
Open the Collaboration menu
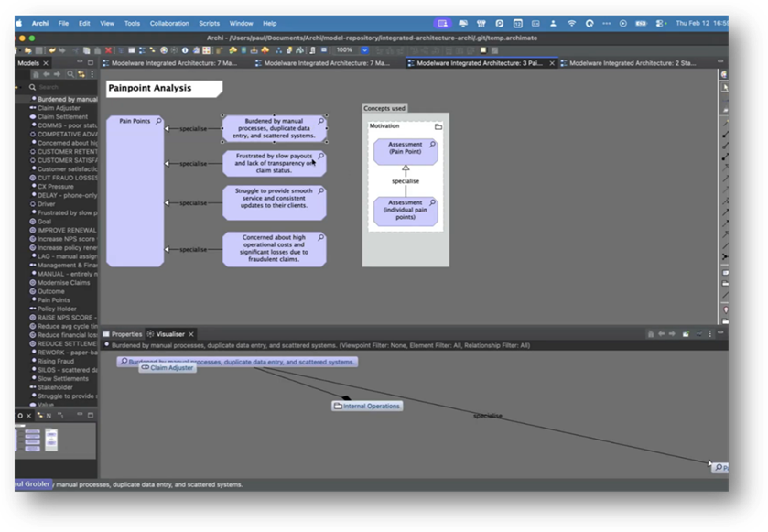169,23
